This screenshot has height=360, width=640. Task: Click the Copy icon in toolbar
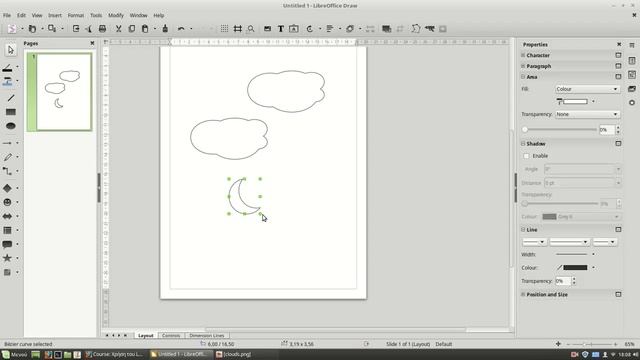(131, 29)
